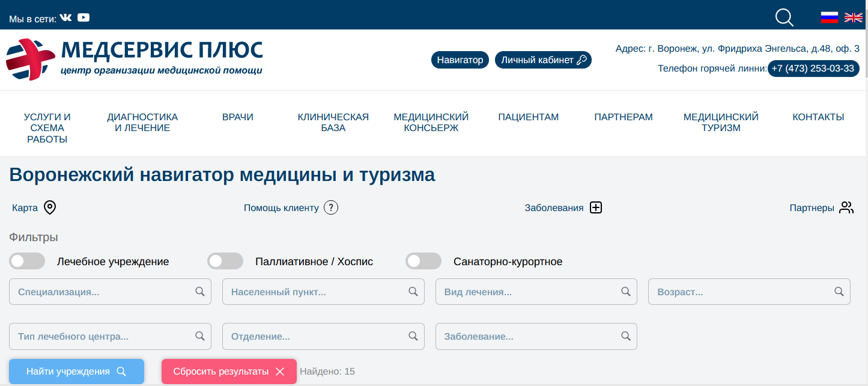Open Услуги и схема работы menu
The width and height of the screenshot is (868, 386).
(x=47, y=128)
